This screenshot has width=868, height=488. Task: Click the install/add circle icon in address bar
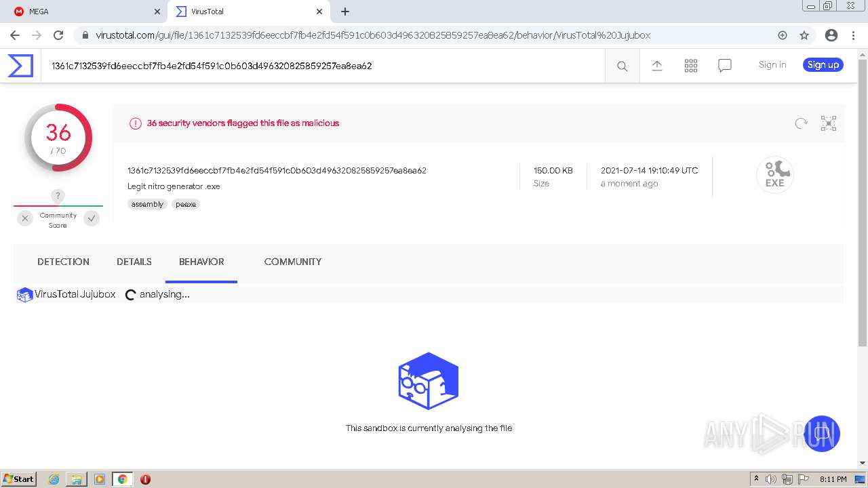pos(783,35)
